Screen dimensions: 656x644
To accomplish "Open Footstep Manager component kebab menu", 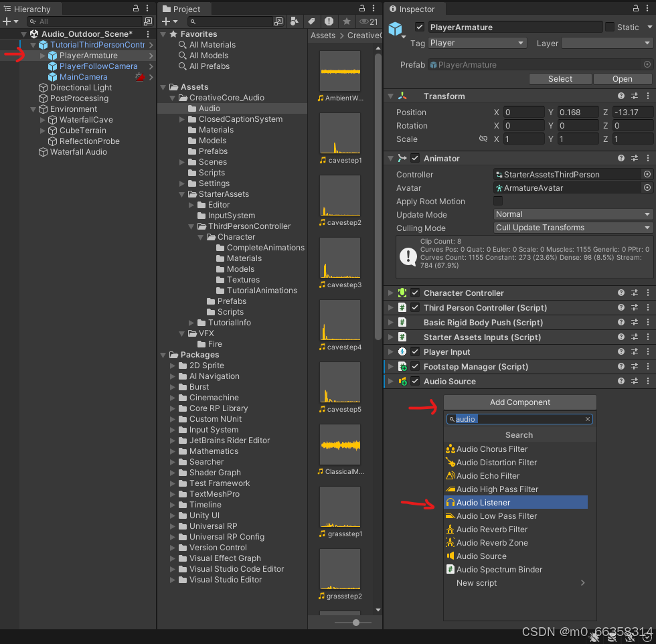I will 648,367.
